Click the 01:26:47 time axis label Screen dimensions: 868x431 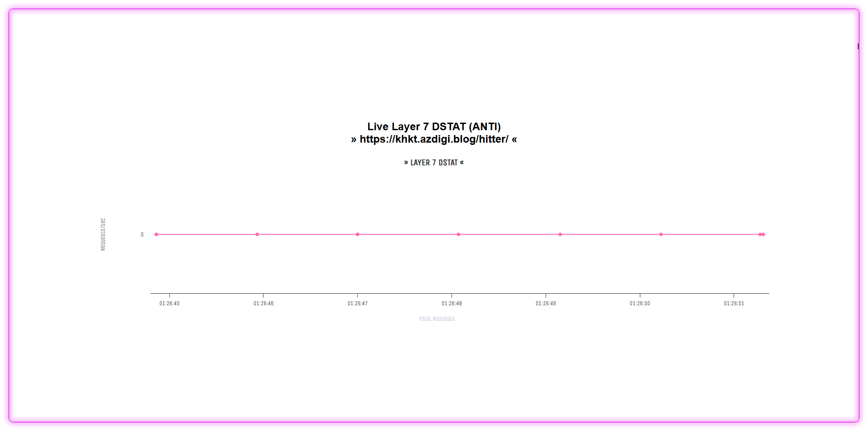tap(358, 303)
